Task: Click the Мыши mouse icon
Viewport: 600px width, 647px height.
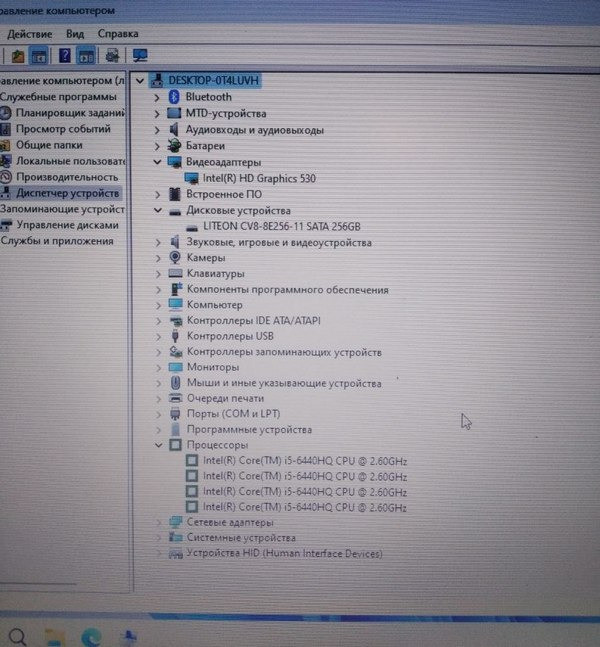Action: [x=176, y=383]
